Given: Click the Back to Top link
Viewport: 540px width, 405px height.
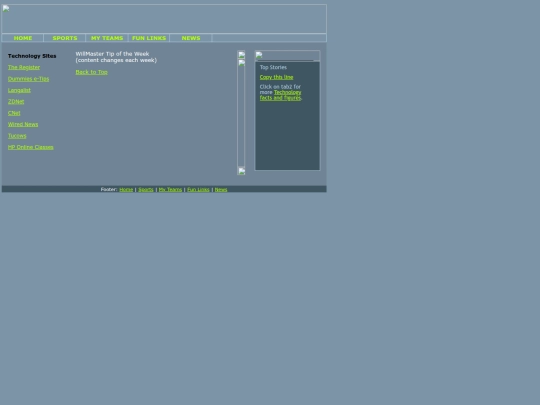Looking at the screenshot, I should coord(92,72).
